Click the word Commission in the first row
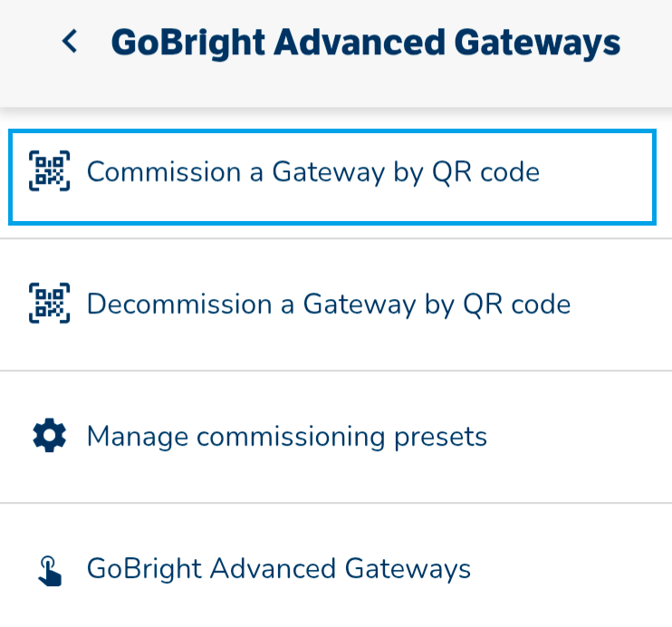The image size is (672, 627). pyautogui.click(x=164, y=171)
